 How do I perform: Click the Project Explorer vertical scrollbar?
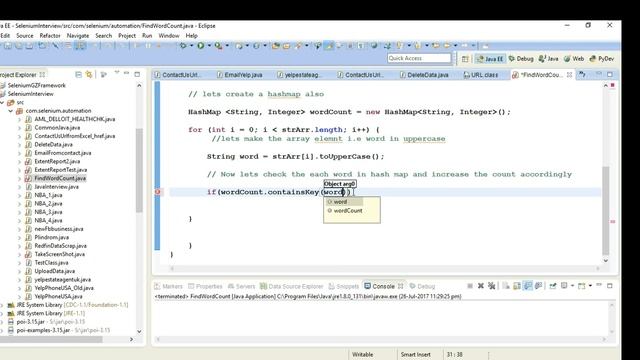[139, 170]
